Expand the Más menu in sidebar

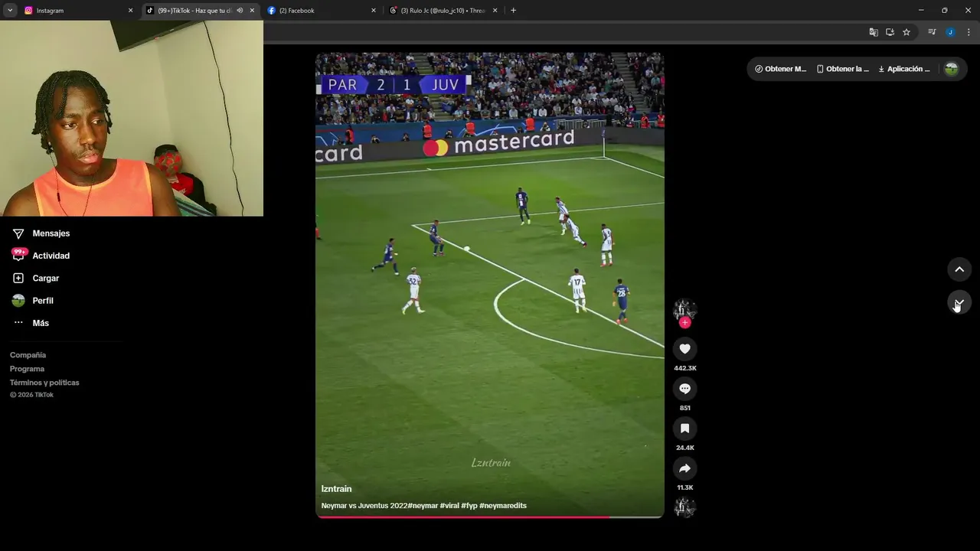(x=41, y=323)
